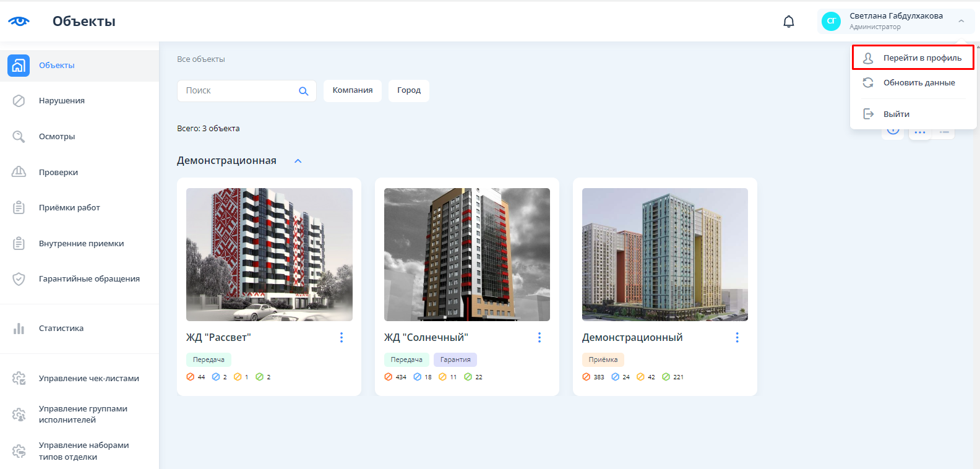This screenshot has width=980, height=469.
Task: Open the Демонстрационный building thumbnail
Action: [x=664, y=254]
